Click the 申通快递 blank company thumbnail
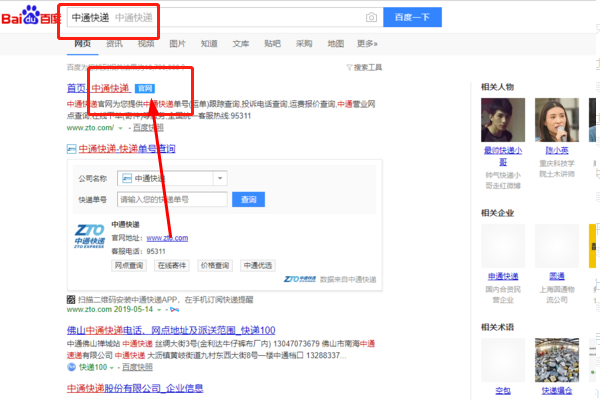The height and width of the screenshot is (400, 600). (x=503, y=246)
